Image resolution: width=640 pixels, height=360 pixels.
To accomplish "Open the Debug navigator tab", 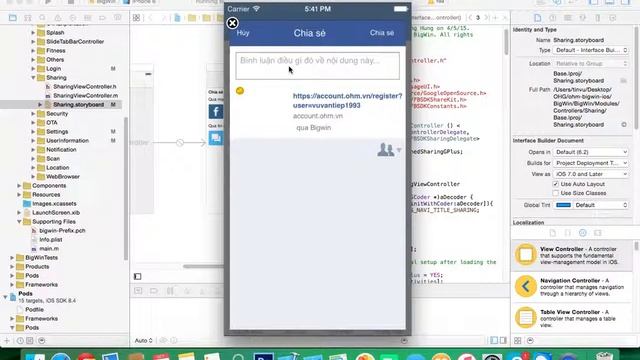I will [x=87, y=18].
